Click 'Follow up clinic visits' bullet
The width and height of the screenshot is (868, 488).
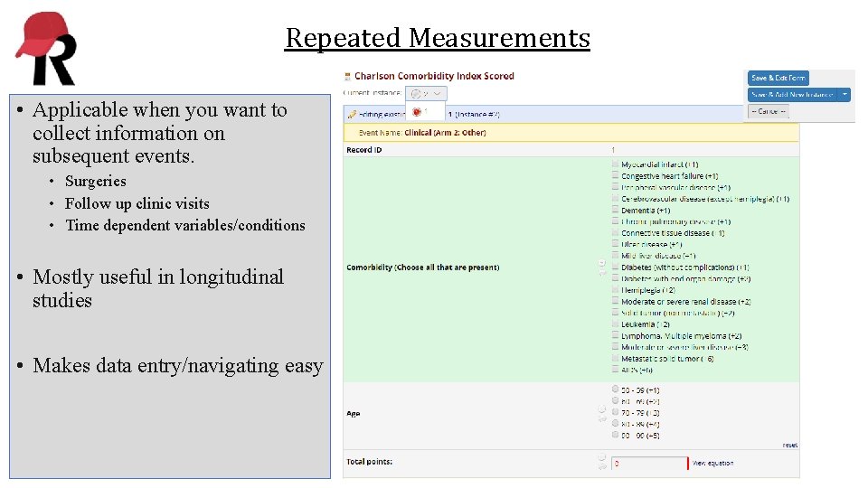pyautogui.click(x=137, y=203)
